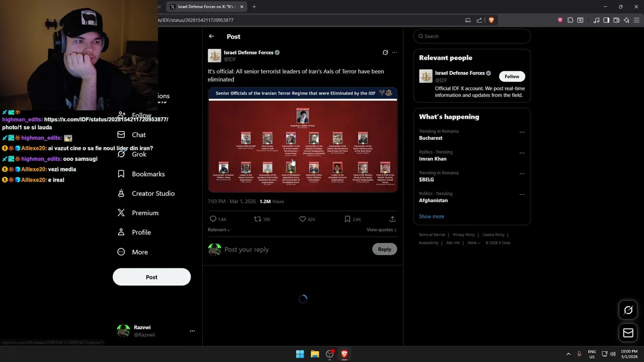Click the install app icon in address bar
Image resolution: width=644 pixels, height=362 pixels.
pos(468,20)
